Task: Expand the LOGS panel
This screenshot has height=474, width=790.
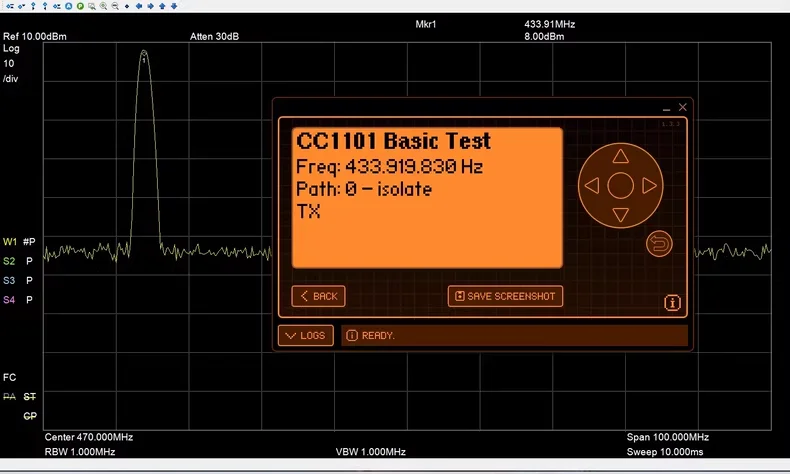Action: 305,335
